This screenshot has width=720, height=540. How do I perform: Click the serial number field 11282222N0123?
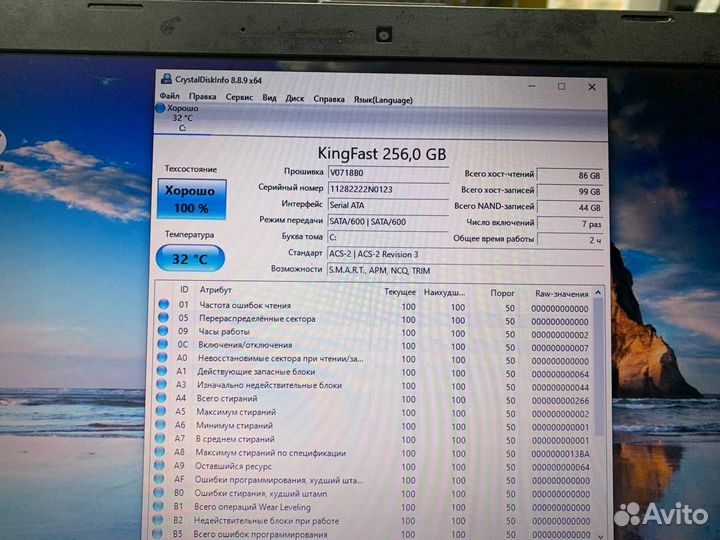tap(388, 189)
